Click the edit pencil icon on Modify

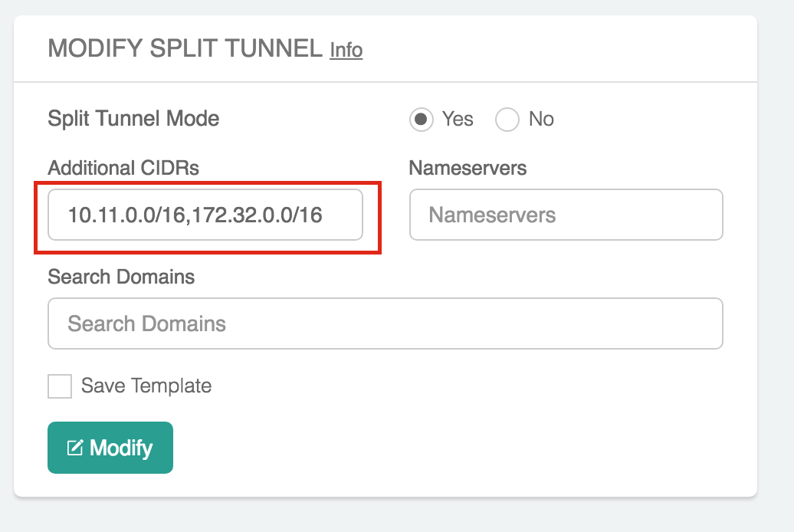75,448
